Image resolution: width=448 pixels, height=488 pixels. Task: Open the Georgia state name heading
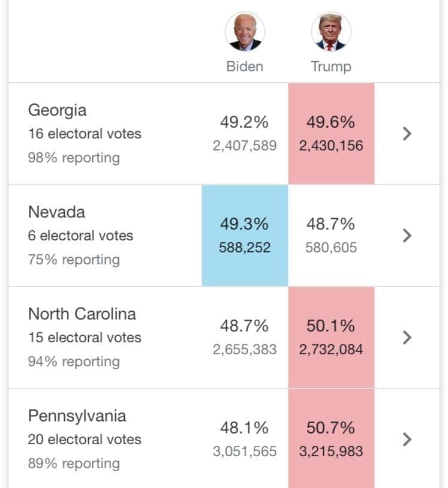(x=58, y=111)
